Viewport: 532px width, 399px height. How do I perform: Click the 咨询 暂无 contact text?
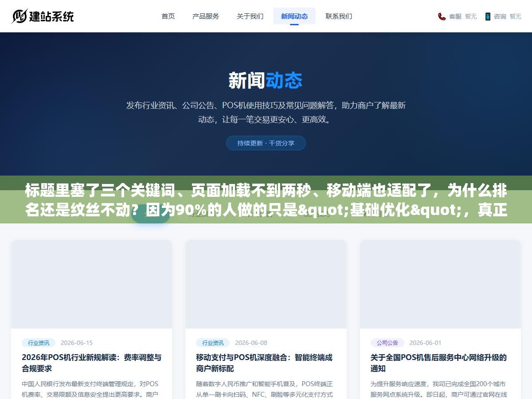[508, 16]
